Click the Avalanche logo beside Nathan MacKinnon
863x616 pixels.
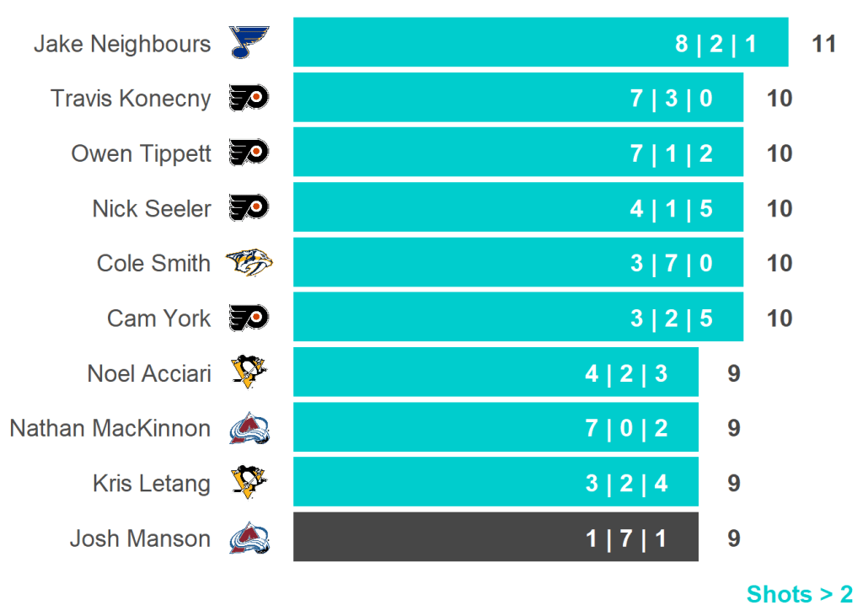point(249,428)
